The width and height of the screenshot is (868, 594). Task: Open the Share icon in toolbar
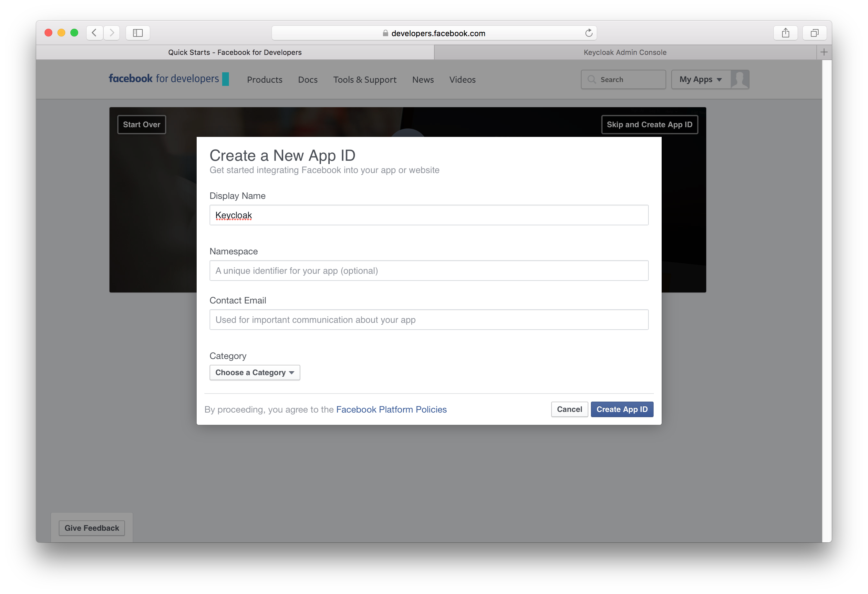785,33
